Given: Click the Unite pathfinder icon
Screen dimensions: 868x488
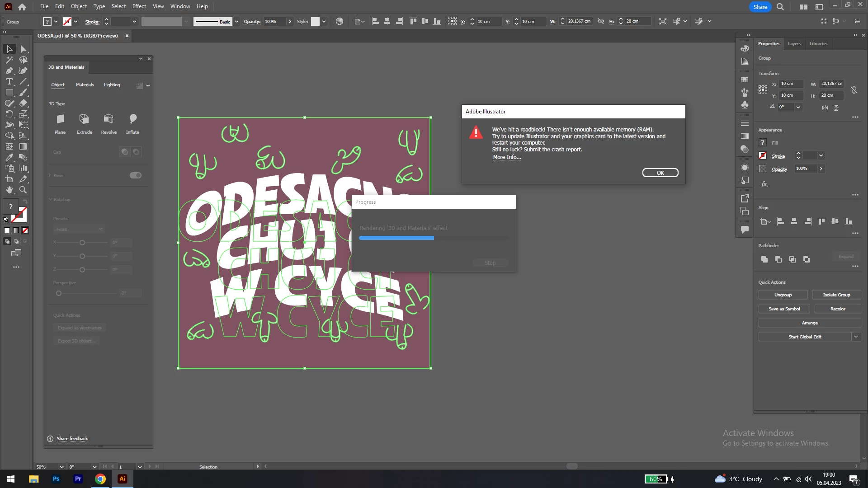Looking at the screenshot, I should coord(764,259).
